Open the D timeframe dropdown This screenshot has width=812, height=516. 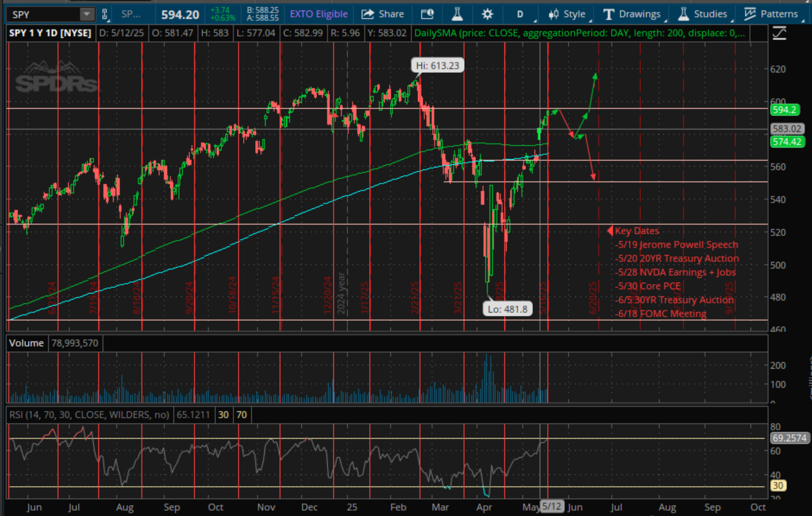(520, 14)
